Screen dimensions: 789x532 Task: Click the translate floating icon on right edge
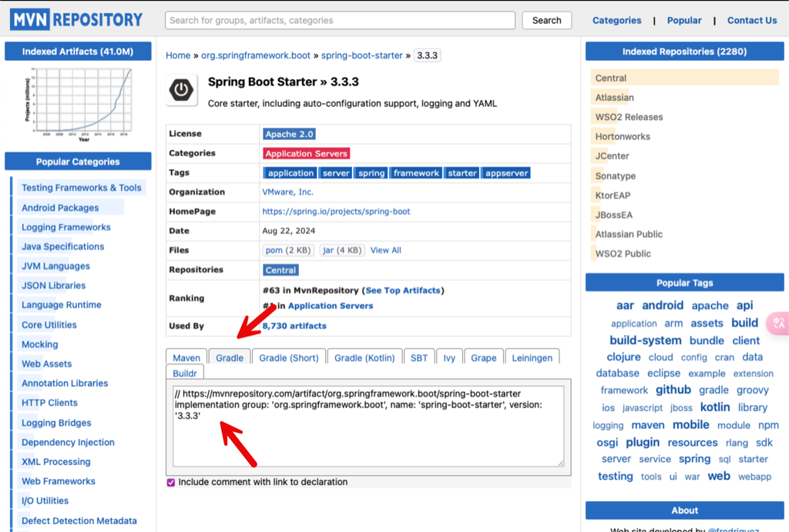click(x=778, y=323)
